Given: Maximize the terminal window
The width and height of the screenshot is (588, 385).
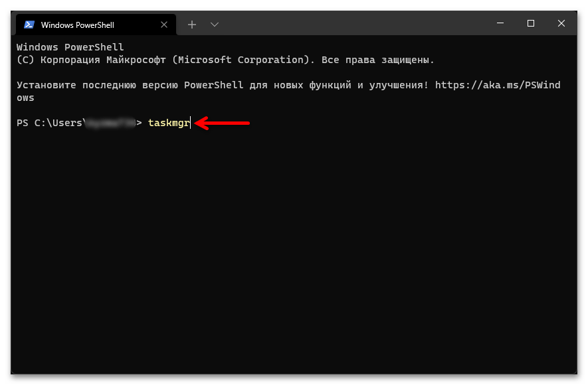Looking at the screenshot, I should [x=530, y=24].
